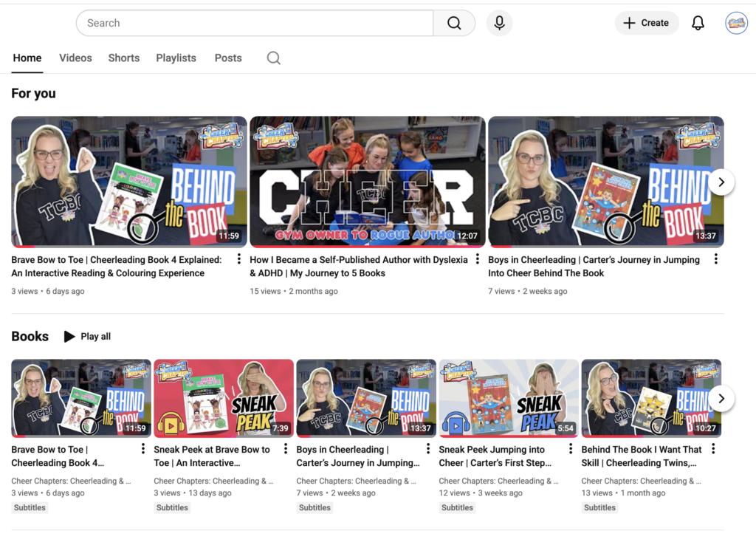Open the CHEER Gym Owner to Rogue Author thumbnail
This screenshot has height=545, width=756.
368,181
